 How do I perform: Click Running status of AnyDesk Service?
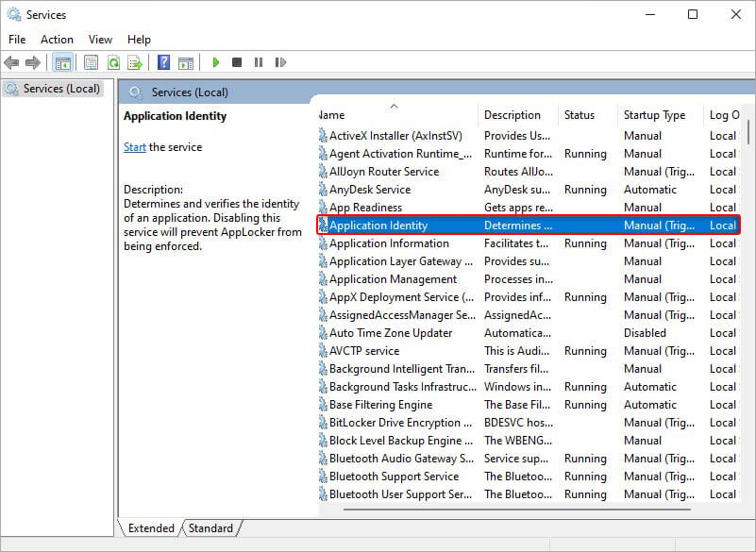(x=585, y=190)
